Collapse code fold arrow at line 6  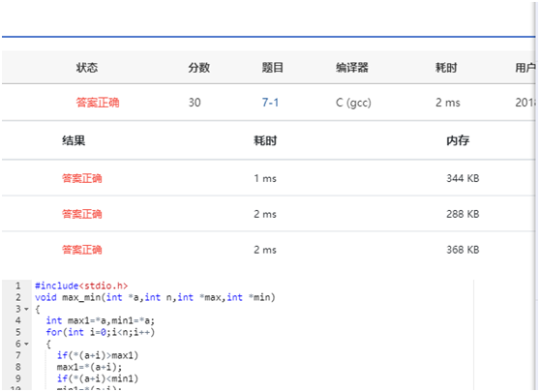click(26, 344)
